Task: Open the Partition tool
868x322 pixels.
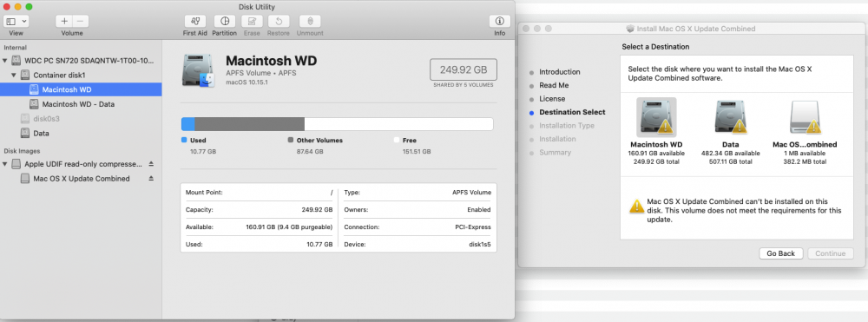Action: [224, 22]
